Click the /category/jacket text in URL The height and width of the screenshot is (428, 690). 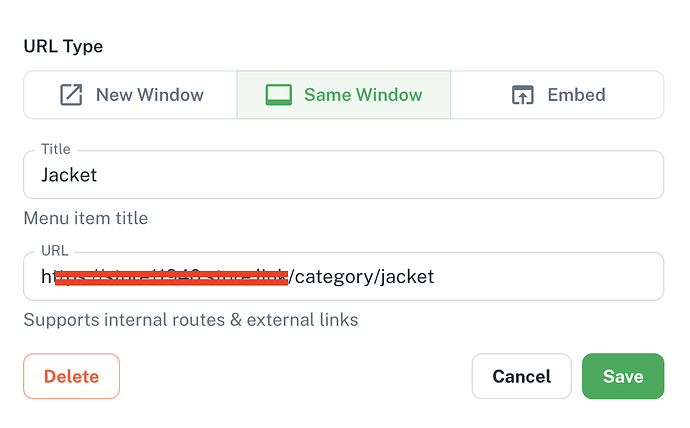click(x=362, y=276)
